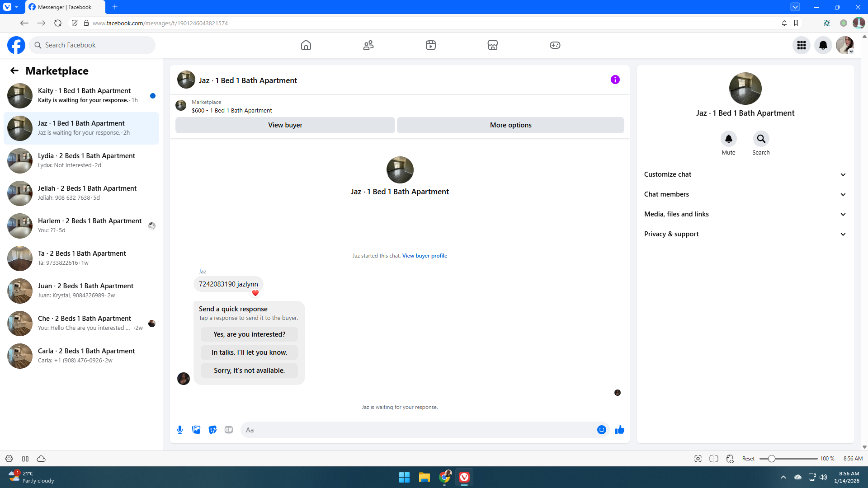Adjust the page zoom slider
868x488 pixels.
click(772, 459)
